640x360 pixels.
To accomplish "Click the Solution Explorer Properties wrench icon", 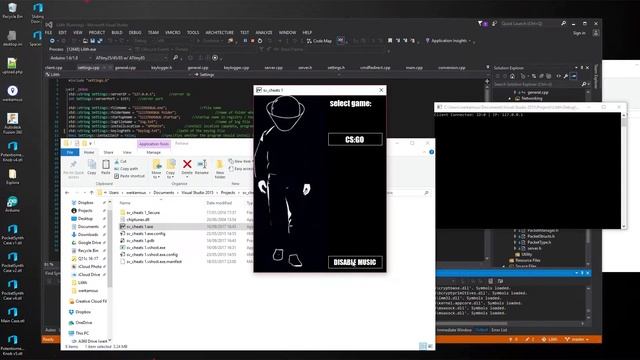I will click(566, 76).
